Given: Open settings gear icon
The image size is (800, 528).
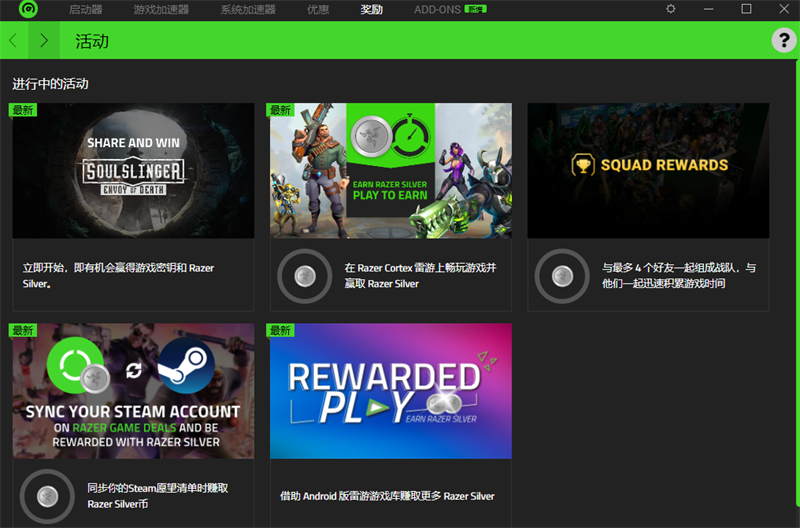Looking at the screenshot, I should click(x=670, y=9).
